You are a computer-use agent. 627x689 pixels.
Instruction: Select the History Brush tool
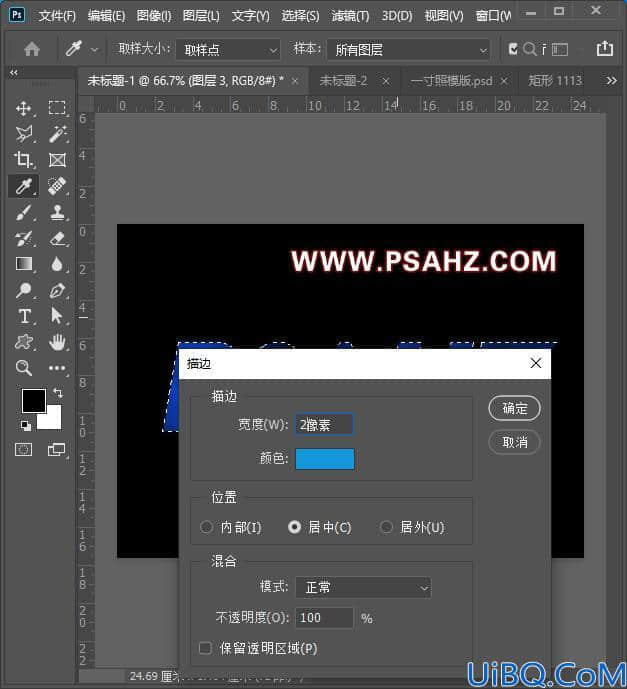[23, 239]
